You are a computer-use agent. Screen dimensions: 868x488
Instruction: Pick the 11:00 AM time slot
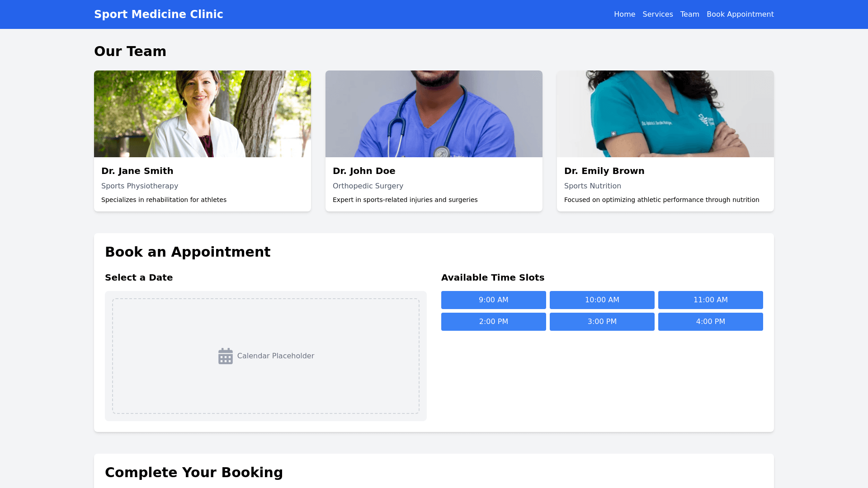(710, 300)
